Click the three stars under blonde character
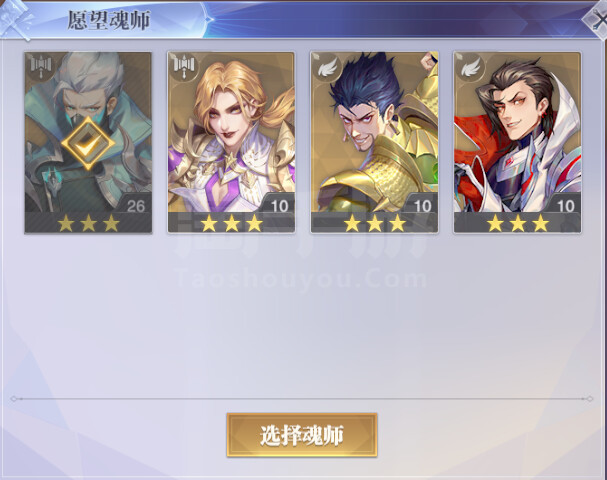The height and width of the screenshot is (480, 607). [231, 223]
